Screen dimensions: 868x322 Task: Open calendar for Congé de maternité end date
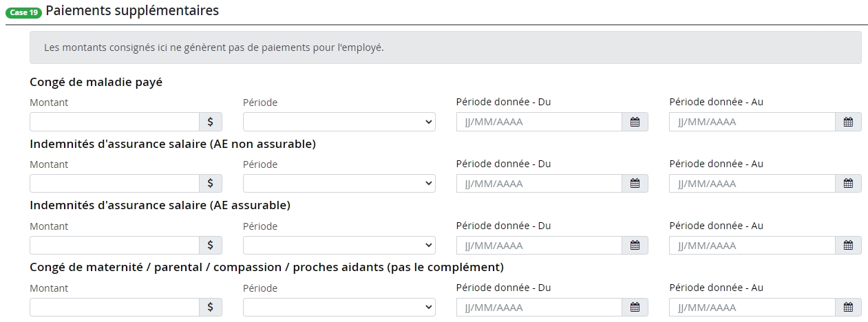(x=848, y=308)
